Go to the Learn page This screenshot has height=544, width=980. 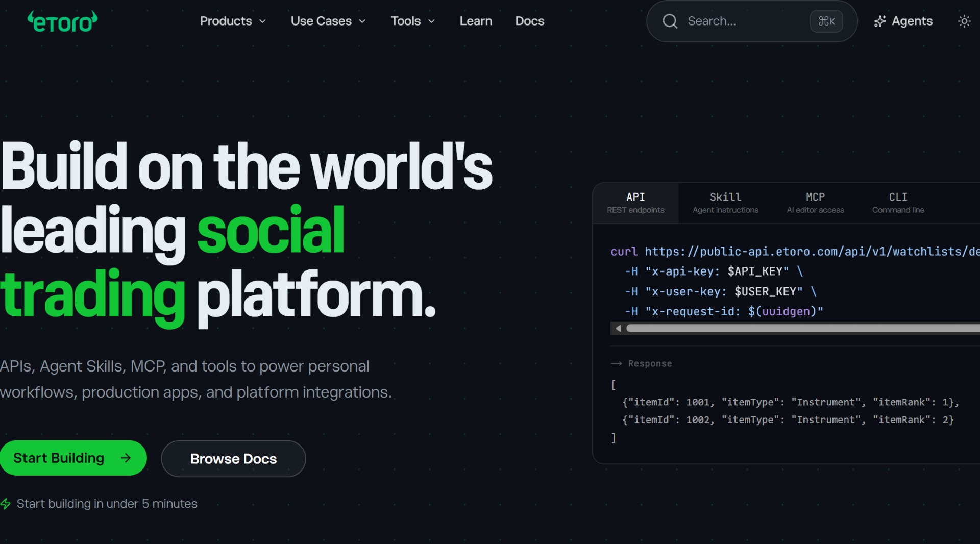coord(475,21)
